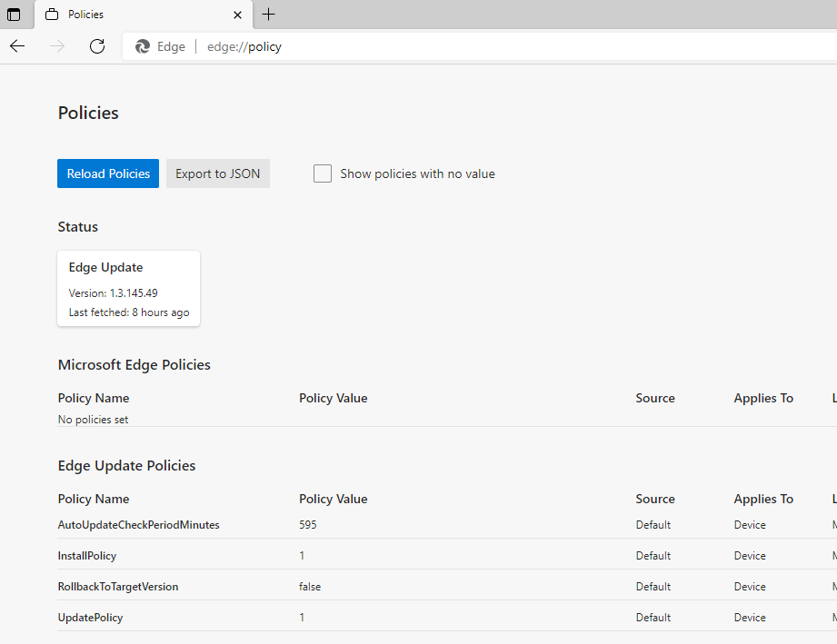Click Applies To header in Microsoft Edge table
Viewport: 837px width, 644px height.
(x=763, y=398)
